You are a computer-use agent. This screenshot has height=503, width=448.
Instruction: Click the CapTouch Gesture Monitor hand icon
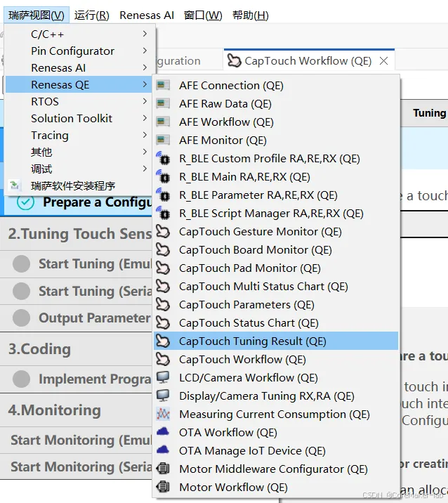tap(163, 231)
